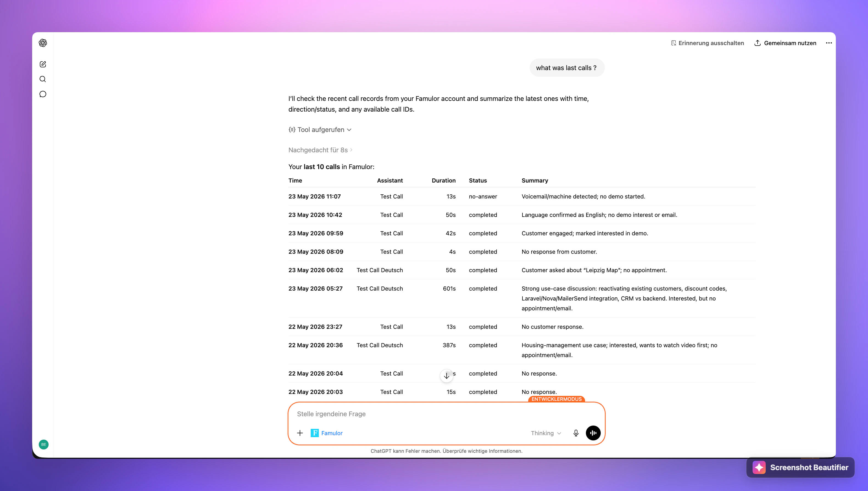
Task: Click the ChatGPT logo icon
Action: 43,43
